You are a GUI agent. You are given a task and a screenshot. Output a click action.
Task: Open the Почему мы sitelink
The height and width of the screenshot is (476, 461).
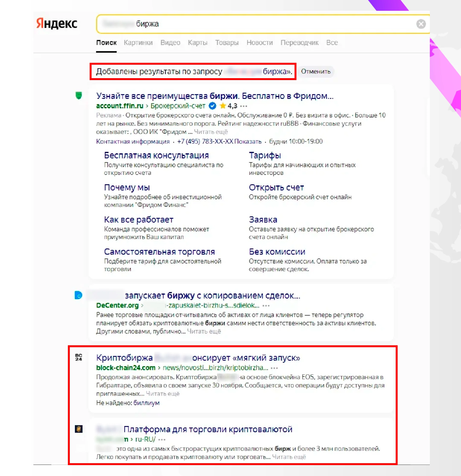coord(127,187)
